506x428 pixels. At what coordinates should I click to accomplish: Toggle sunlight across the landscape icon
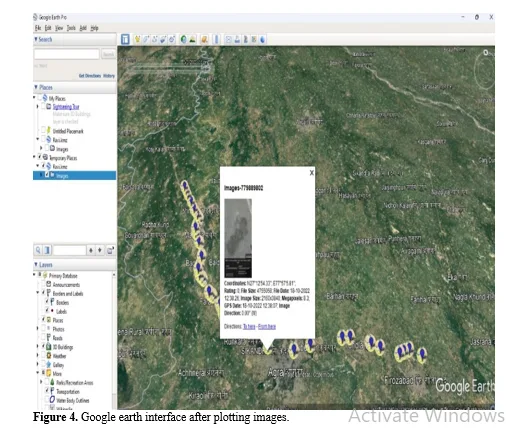192,39
